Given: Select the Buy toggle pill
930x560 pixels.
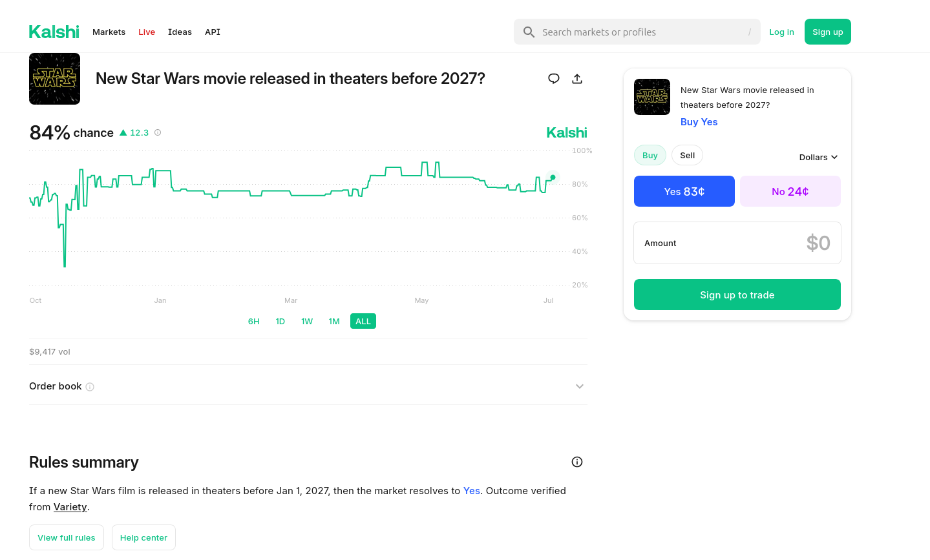Looking at the screenshot, I should tap(650, 155).
